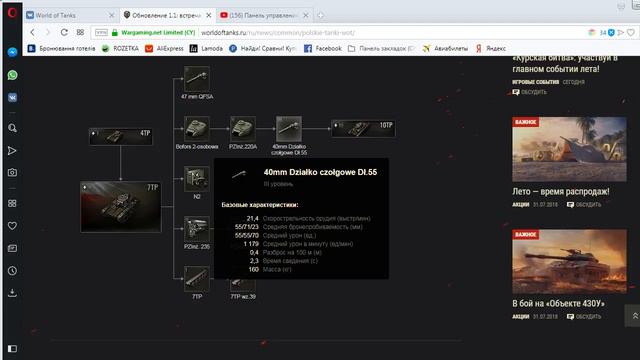Add page to bookmarks heart icon
Image resolution: width=640 pixels, height=360 pixels.
(x=631, y=33)
